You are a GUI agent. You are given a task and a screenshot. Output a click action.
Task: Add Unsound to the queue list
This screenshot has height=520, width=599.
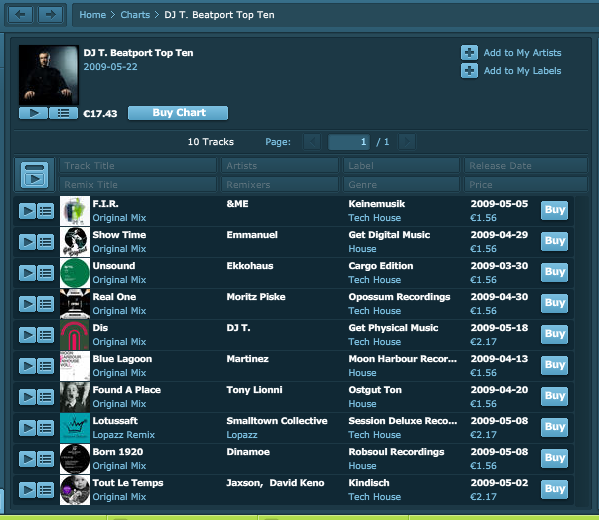[45, 273]
